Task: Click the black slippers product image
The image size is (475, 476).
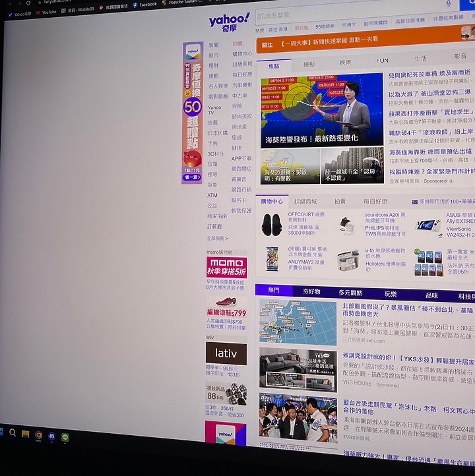Action: tap(272, 225)
